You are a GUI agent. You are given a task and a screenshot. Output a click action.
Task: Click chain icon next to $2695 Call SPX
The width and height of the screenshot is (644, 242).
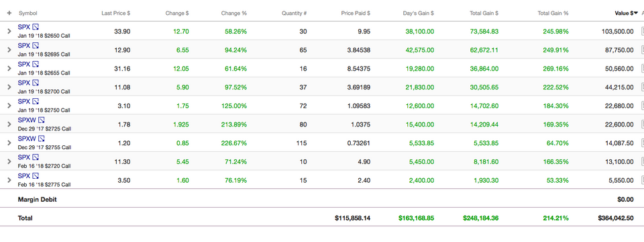pos(36,46)
